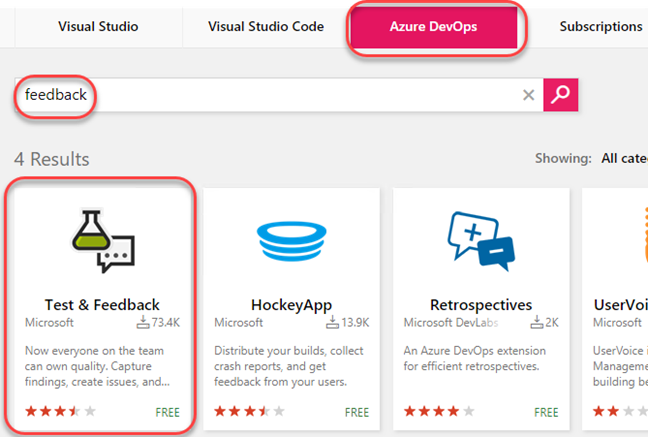Expand the All categories dropdown filter
This screenshot has width=648, height=437.
pyautogui.click(x=624, y=158)
